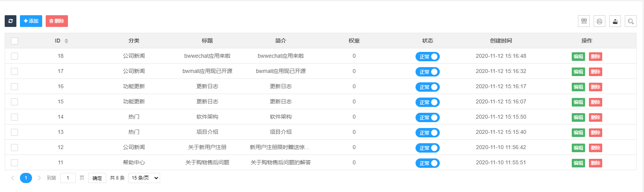Click the print table icon
Image resolution: width=644 pixels, height=192 pixels.
pos(599,21)
